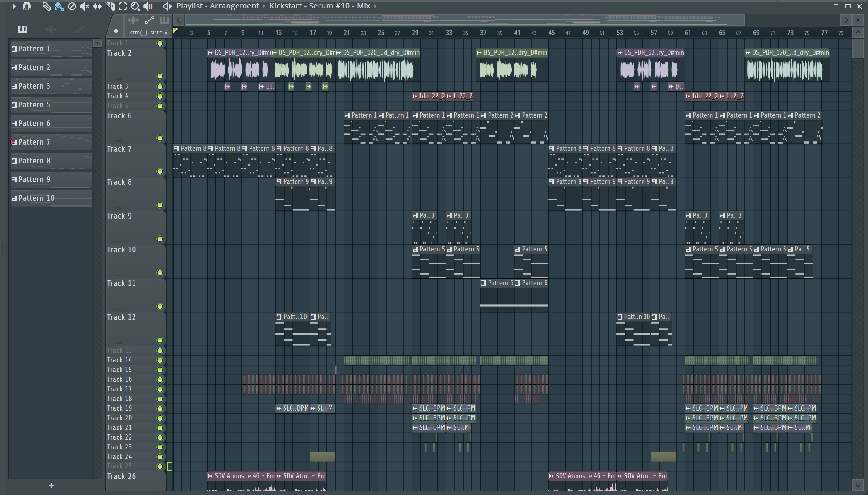The width and height of the screenshot is (868, 495).
Task: Click the vertical scrollbar up arrow
Action: pos(858,32)
